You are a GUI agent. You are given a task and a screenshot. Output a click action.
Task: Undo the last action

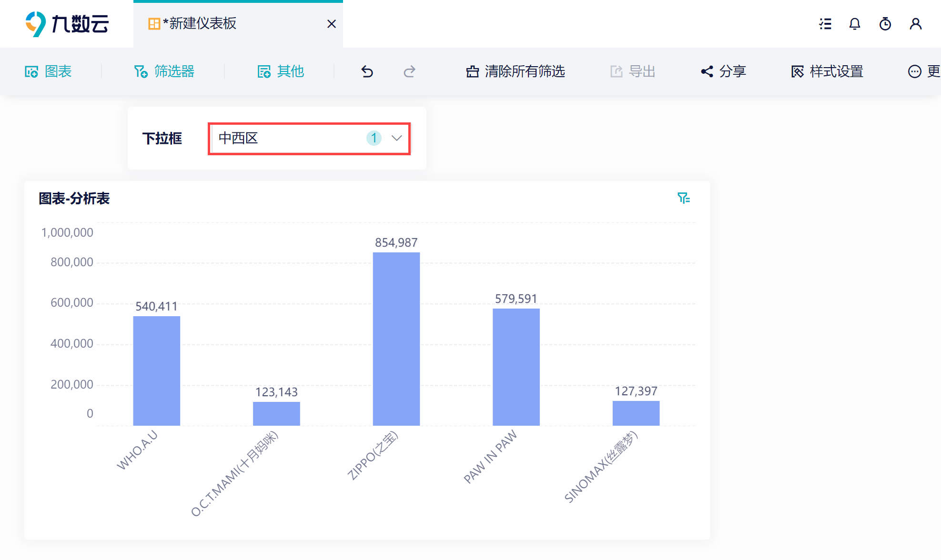[367, 71]
